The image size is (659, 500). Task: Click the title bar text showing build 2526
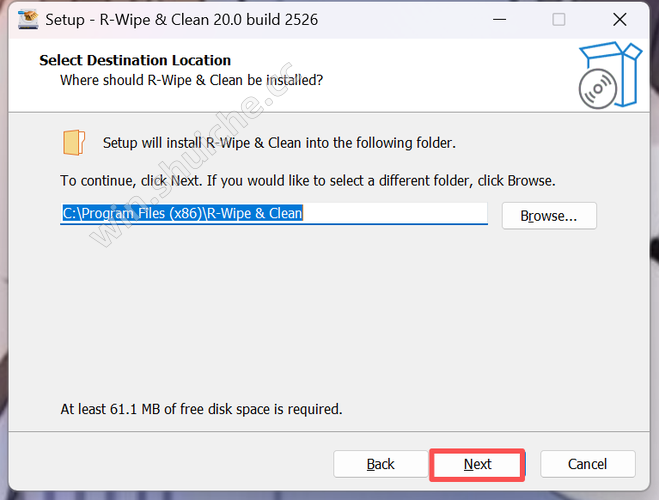[x=182, y=19]
